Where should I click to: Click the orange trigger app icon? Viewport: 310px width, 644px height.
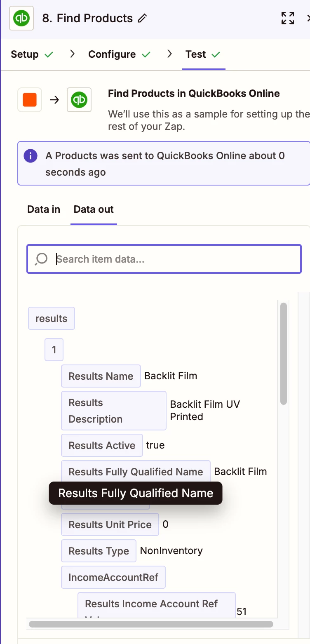30,100
